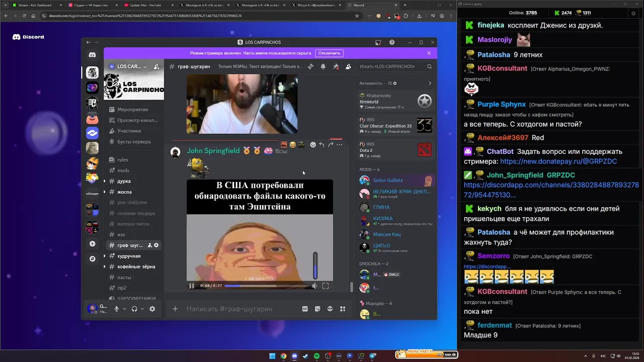Open apps launcher icon in message box
The height and width of the screenshot is (362, 644).
[x=343, y=309]
